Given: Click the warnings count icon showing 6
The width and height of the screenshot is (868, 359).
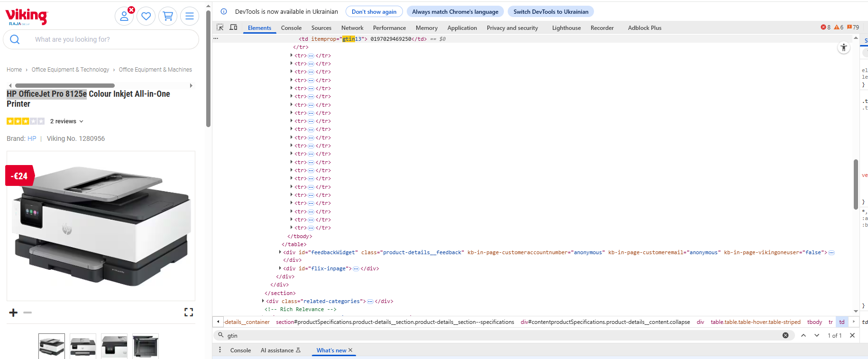Looking at the screenshot, I should (x=839, y=28).
